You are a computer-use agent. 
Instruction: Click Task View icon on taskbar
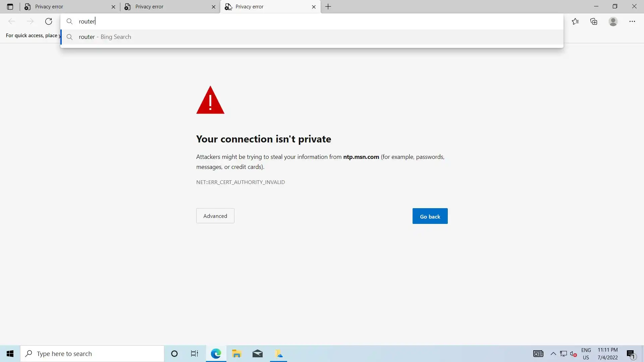pos(195,354)
